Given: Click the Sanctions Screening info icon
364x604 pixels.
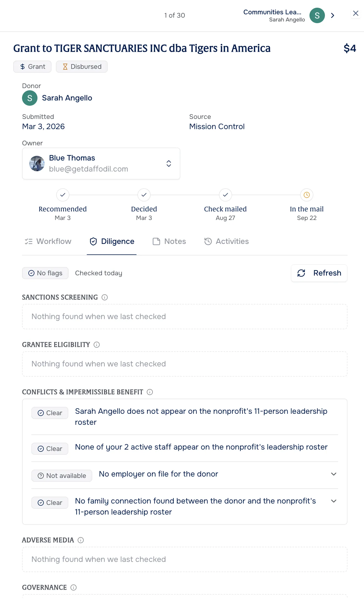Looking at the screenshot, I should [x=105, y=297].
